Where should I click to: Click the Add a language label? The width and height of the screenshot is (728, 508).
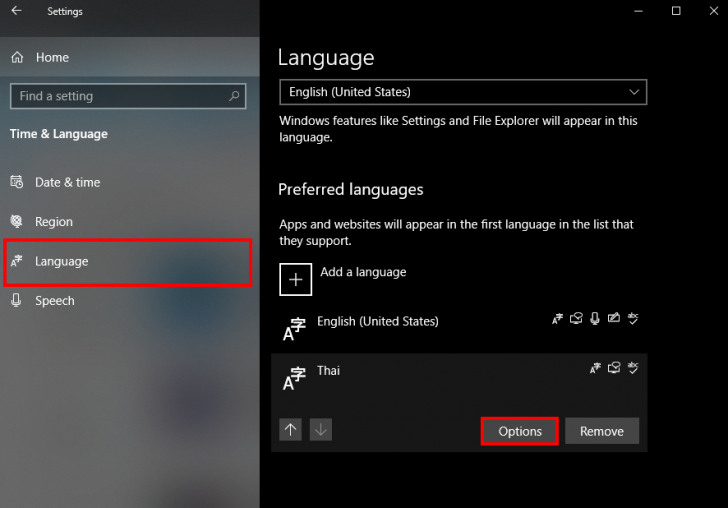[x=363, y=272]
